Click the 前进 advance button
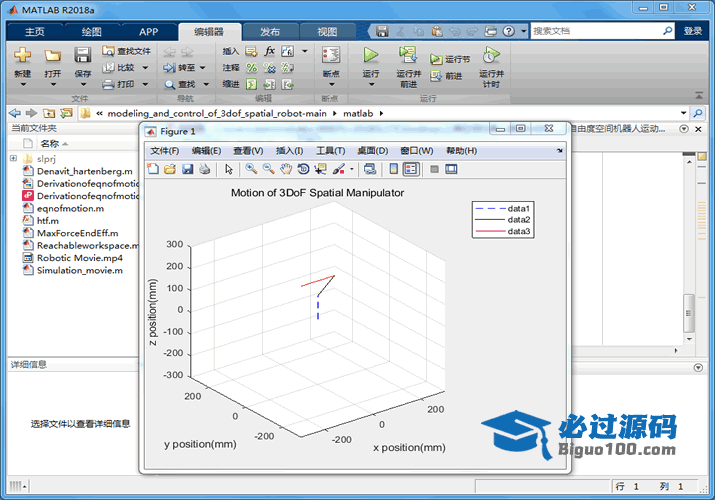 click(x=446, y=76)
